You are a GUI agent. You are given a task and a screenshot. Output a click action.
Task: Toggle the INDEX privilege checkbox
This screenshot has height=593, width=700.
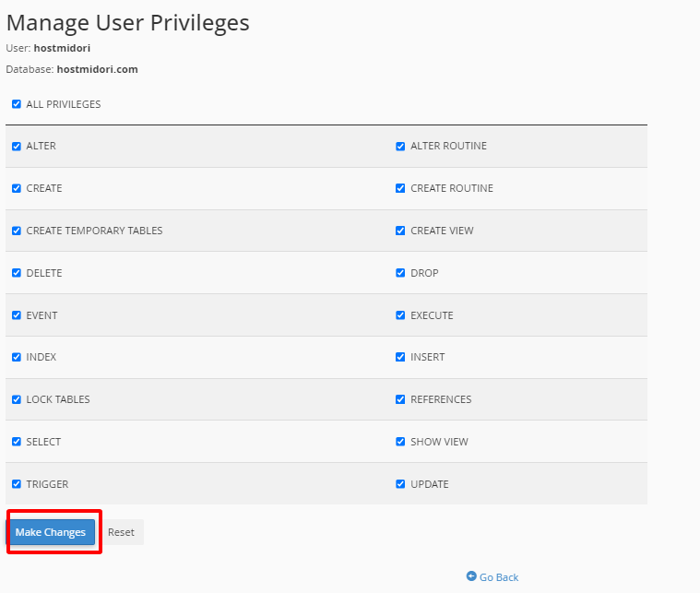[x=17, y=357]
